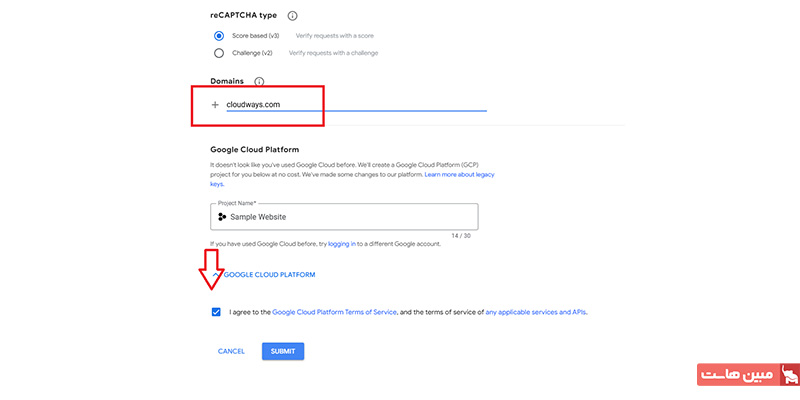Open any applicable services and APIs link

[536, 312]
